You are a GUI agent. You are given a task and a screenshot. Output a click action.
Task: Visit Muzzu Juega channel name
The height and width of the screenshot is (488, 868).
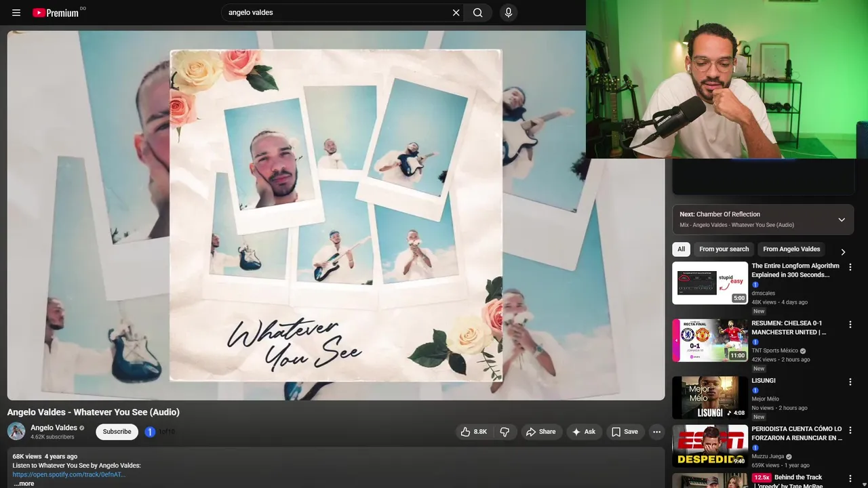[x=768, y=457]
